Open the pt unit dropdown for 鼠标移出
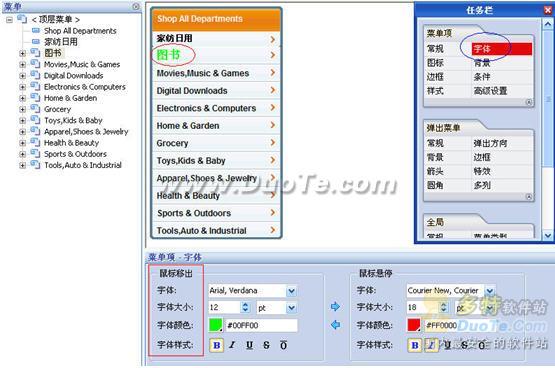 [291, 307]
